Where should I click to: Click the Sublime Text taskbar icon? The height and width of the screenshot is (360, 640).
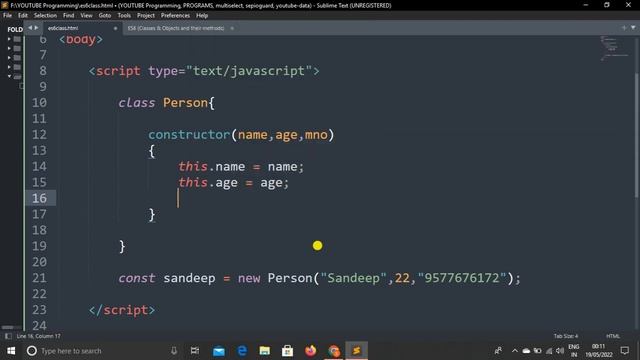(x=356, y=351)
